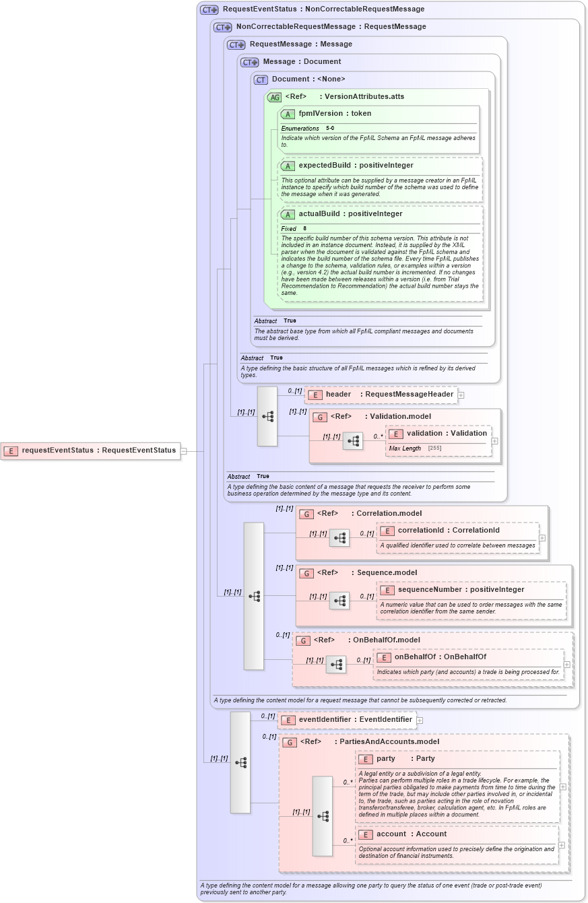This screenshot has height=903, width=588.
Task: Click the E icon beside party element
Action: coord(365,759)
